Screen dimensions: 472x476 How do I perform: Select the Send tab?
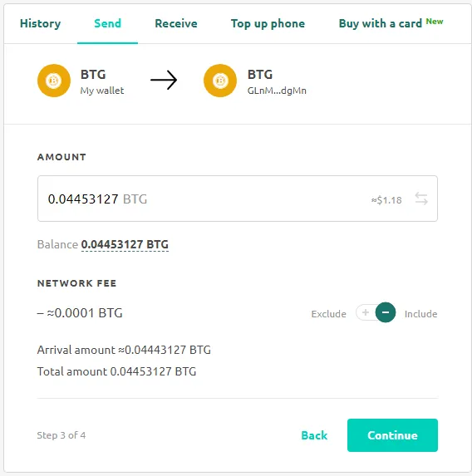click(x=107, y=24)
